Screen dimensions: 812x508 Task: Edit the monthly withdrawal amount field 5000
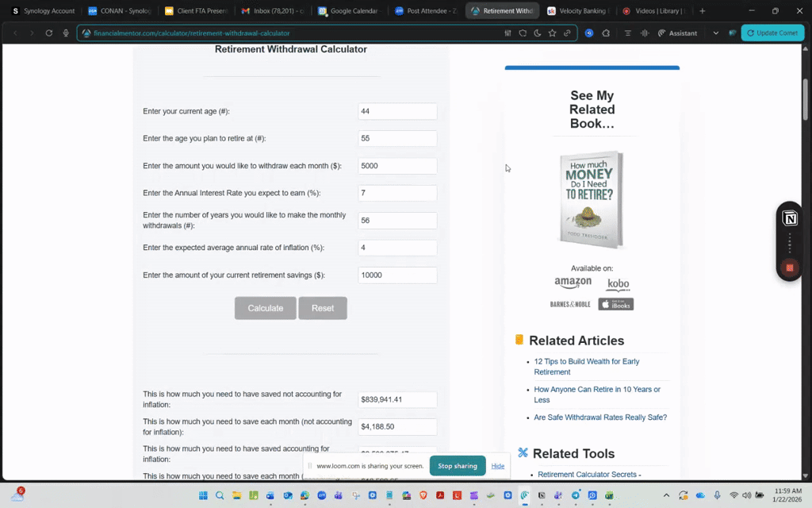(397, 166)
